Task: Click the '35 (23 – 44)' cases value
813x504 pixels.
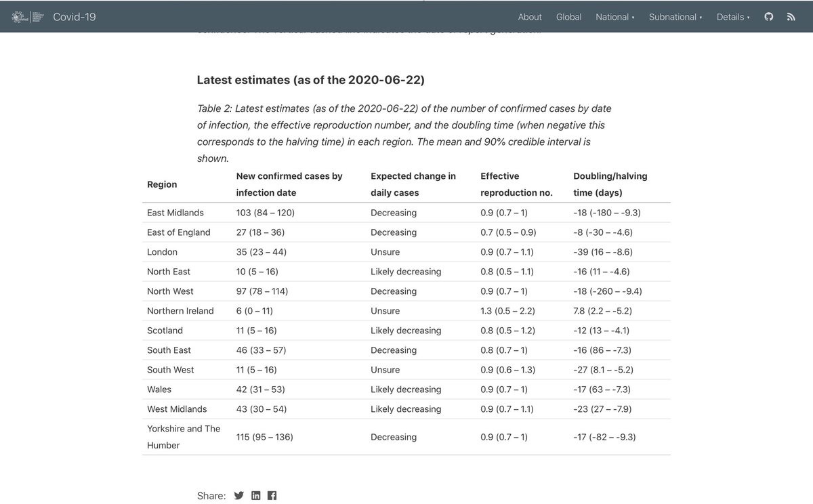Action: click(x=261, y=252)
